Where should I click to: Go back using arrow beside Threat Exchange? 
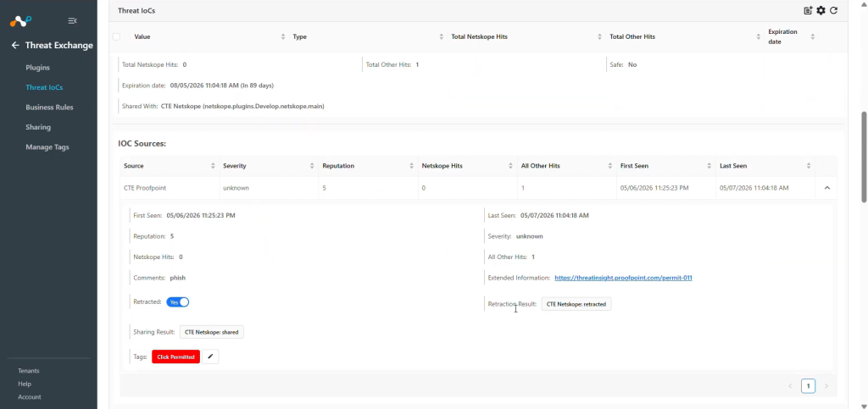pyautogui.click(x=15, y=46)
